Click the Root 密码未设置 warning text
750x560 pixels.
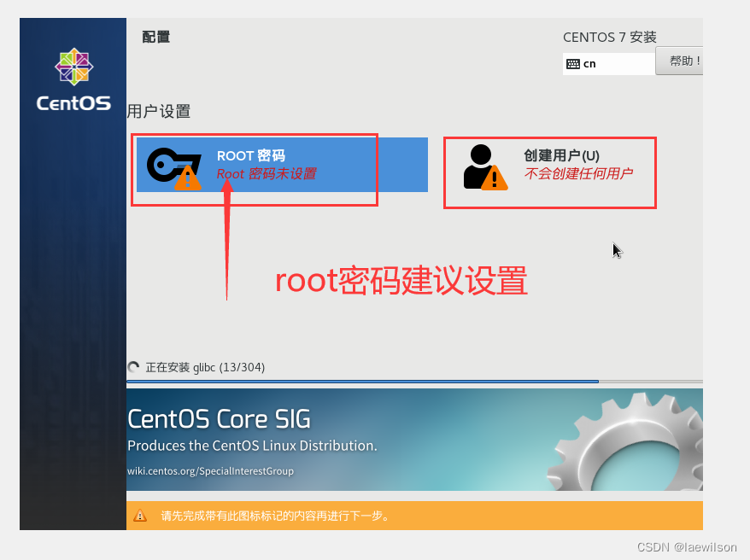coord(267,174)
